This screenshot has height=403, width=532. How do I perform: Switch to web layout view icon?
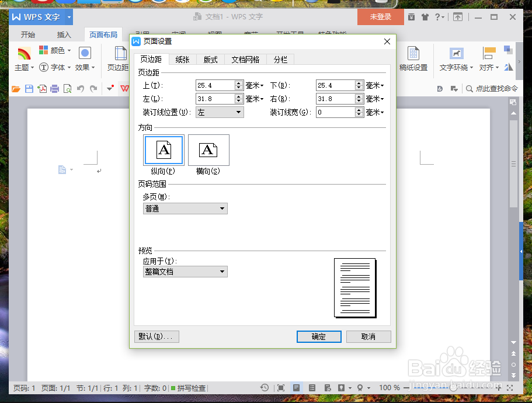point(328,388)
